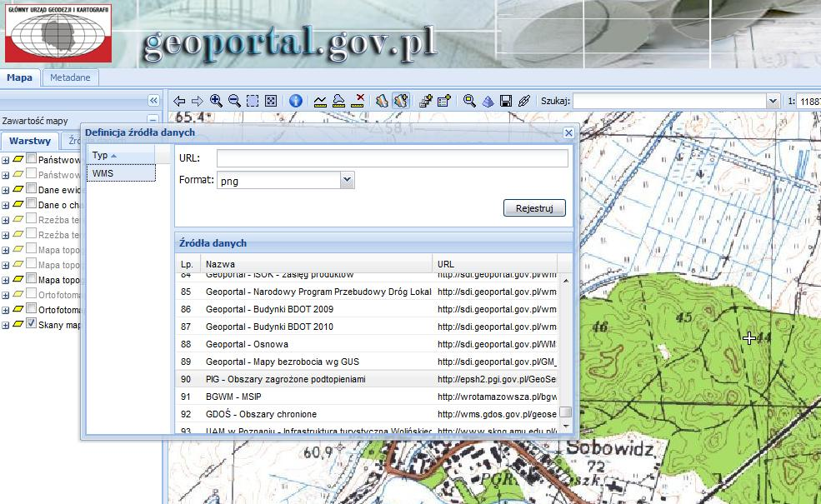The width and height of the screenshot is (821, 504).
Task: Open the Szukaj search dropdown arrow
Action: click(x=773, y=101)
